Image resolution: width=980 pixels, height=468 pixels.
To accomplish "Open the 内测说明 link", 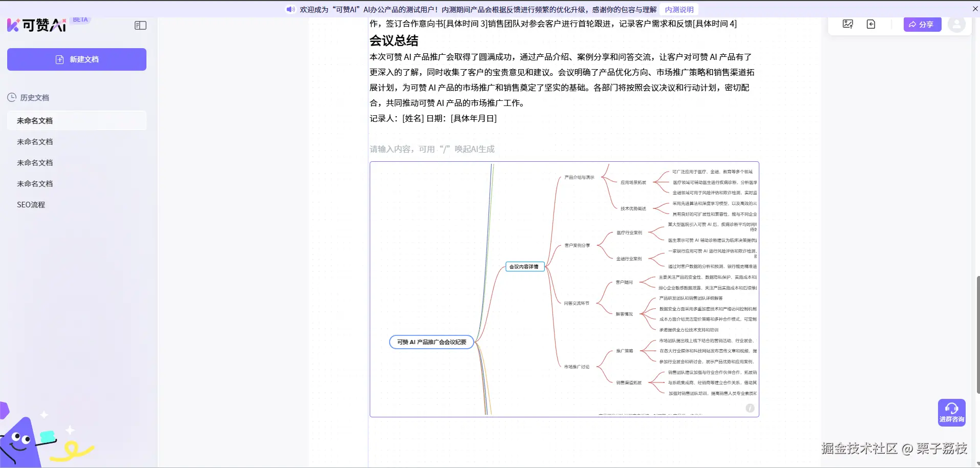I will point(679,9).
